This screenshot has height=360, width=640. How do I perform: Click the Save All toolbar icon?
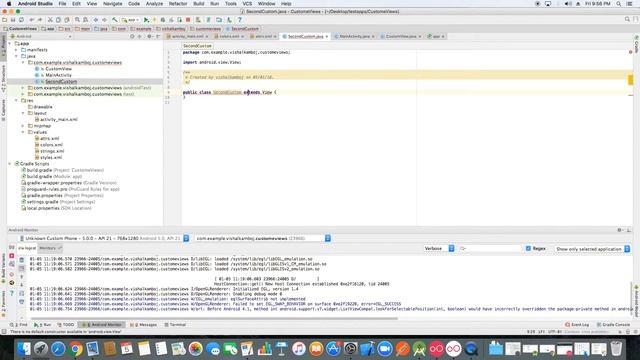point(13,20)
